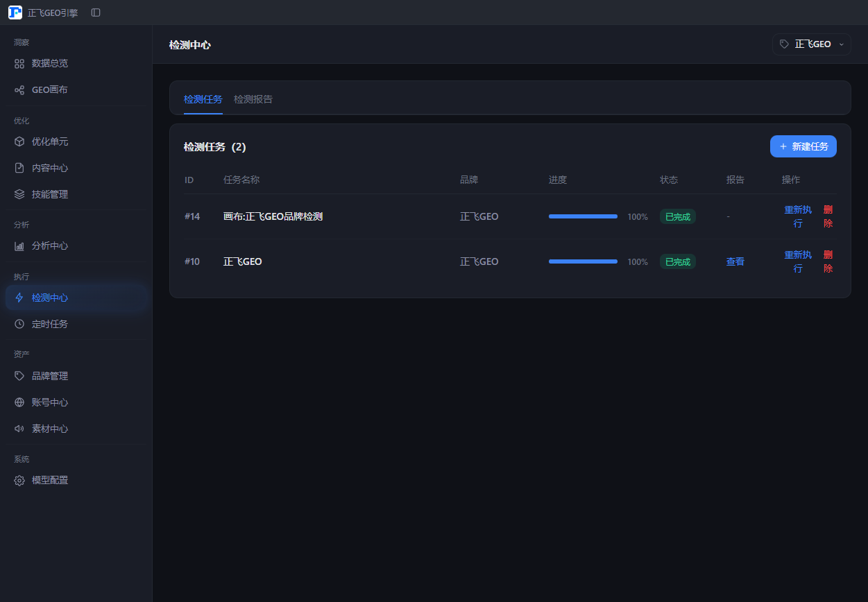Click 删除 for task #10
868x602 pixels.
pyautogui.click(x=828, y=261)
